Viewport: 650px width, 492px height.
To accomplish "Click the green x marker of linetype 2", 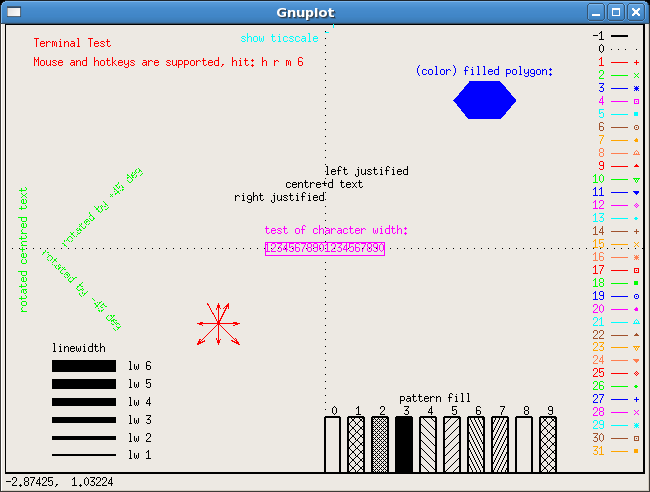I will click(636, 75).
